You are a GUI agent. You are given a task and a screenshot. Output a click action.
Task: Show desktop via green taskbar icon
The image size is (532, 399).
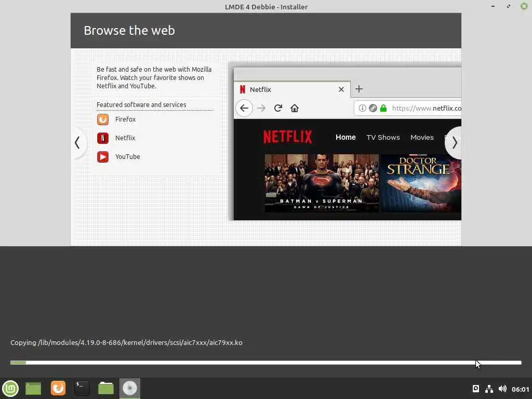33,389
